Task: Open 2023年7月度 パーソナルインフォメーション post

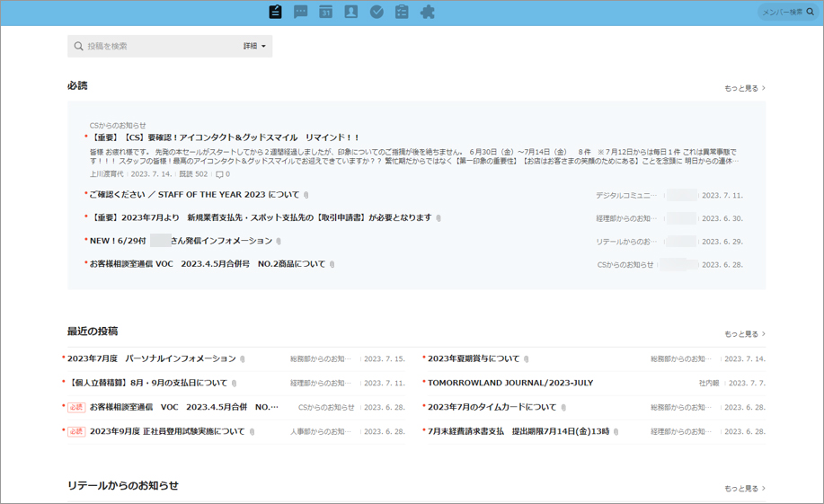Action: pyautogui.click(x=152, y=358)
